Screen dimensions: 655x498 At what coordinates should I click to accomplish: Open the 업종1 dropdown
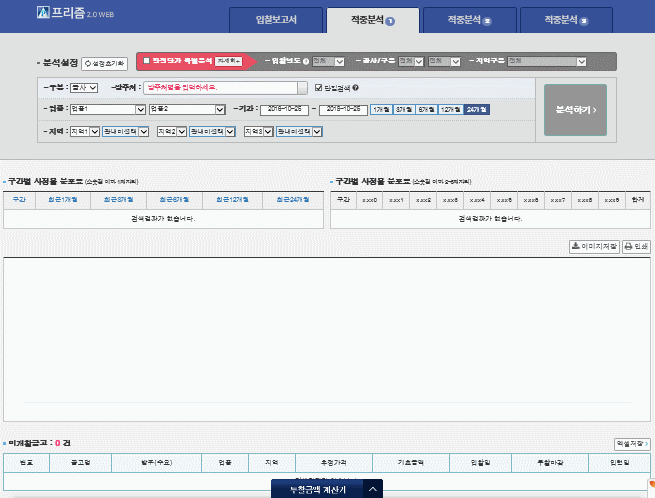[x=108, y=109]
